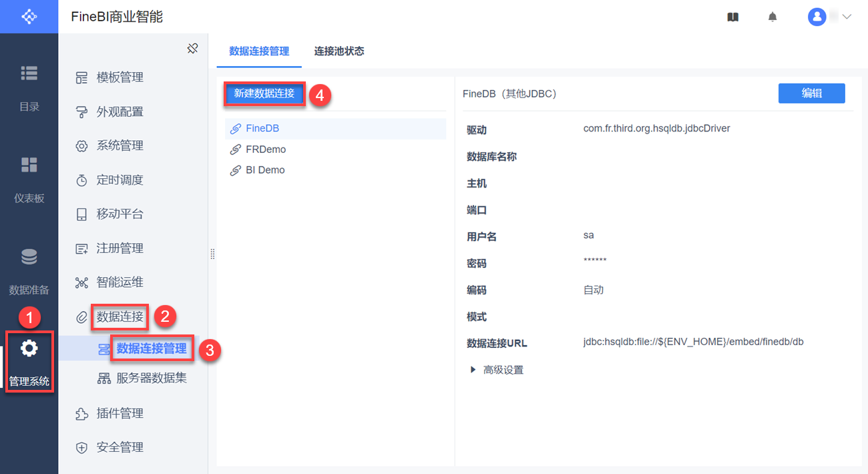The image size is (868, 474).
Task: Click the username value sa
Action: coord(588,235)
